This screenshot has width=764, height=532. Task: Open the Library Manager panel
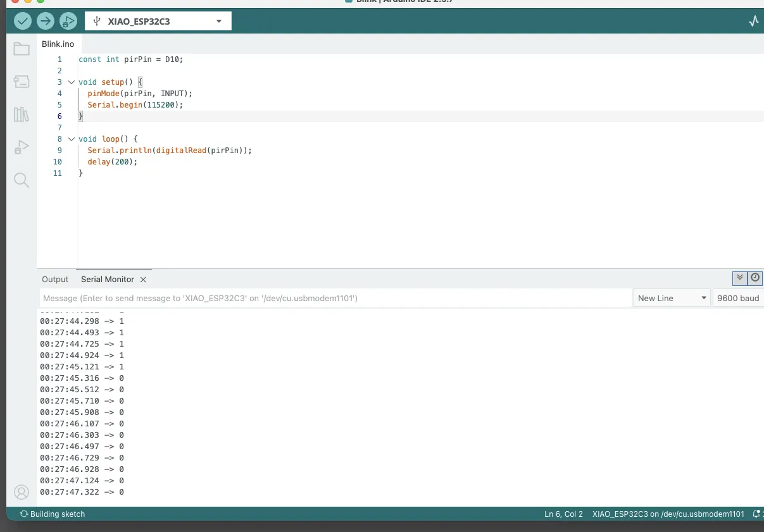22,114
